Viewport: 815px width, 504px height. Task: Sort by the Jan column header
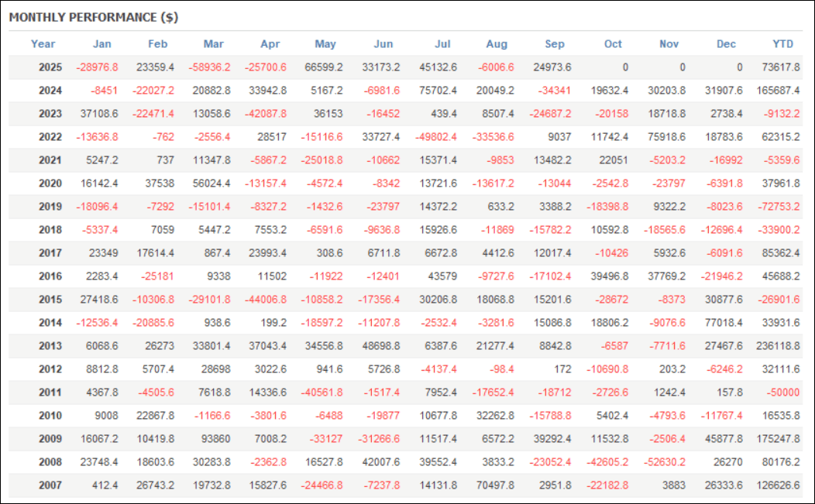point(101,44)
